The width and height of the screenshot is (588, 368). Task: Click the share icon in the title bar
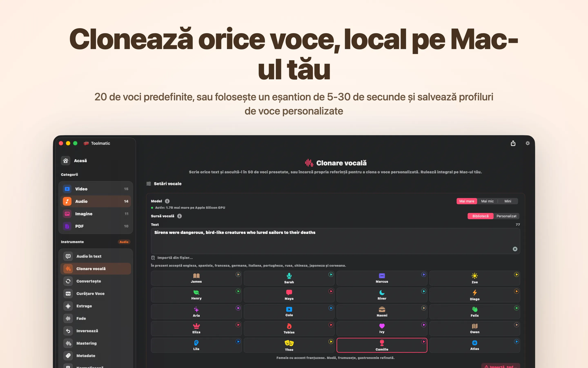pyautogui.click(x=513, y=143)
